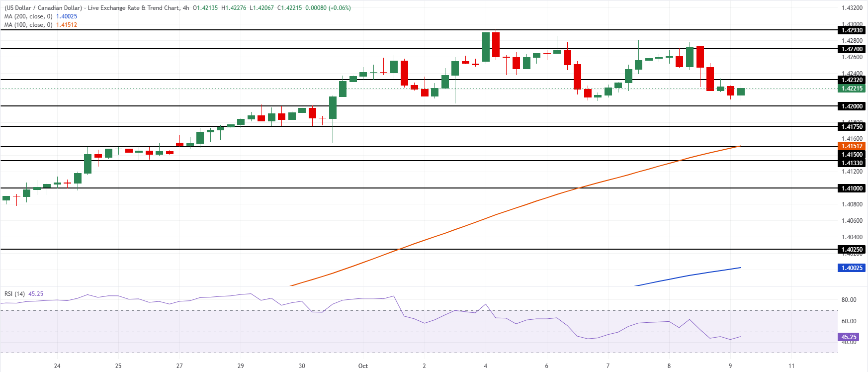Select the RSI (14) indicator label
Viewport: 868px width, 372px height.
tap(14, 294)
